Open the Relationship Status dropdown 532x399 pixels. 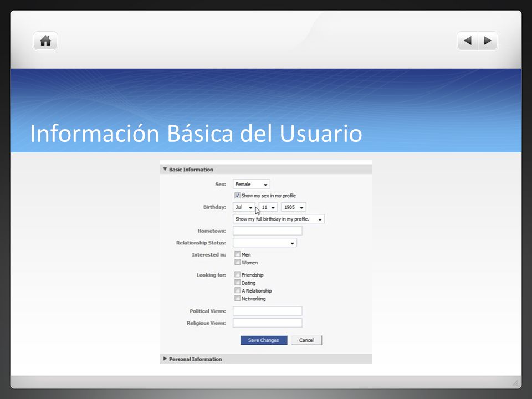[265, 243]
